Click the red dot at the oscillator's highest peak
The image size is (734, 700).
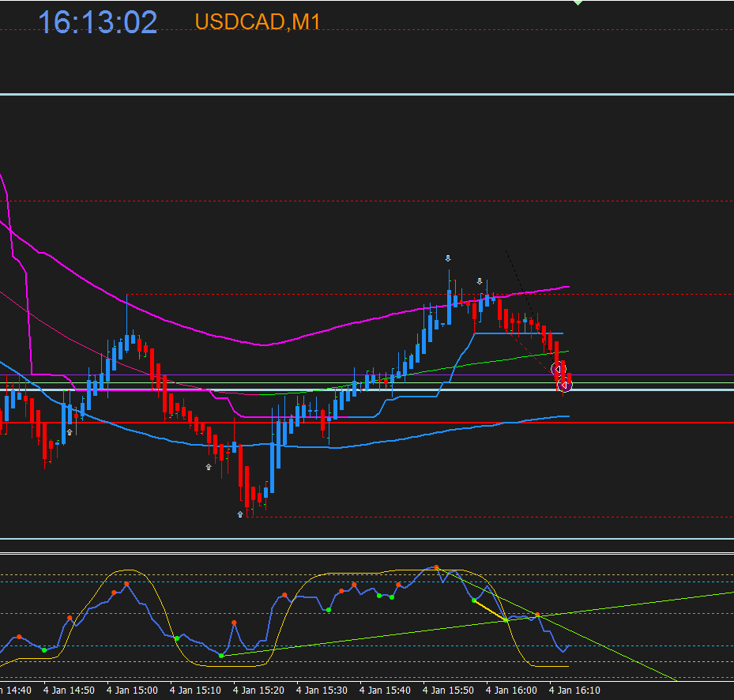[x=436, y=567]
